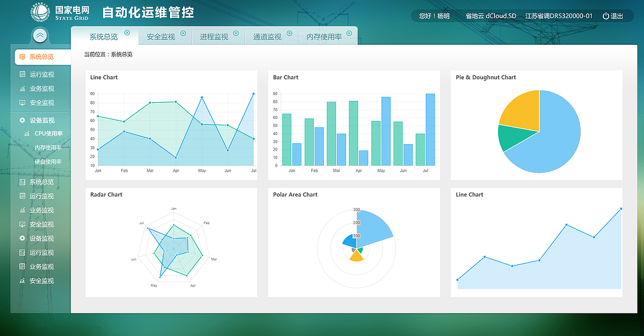Click the Pie & Doughnut Chart title

[486, 77]
